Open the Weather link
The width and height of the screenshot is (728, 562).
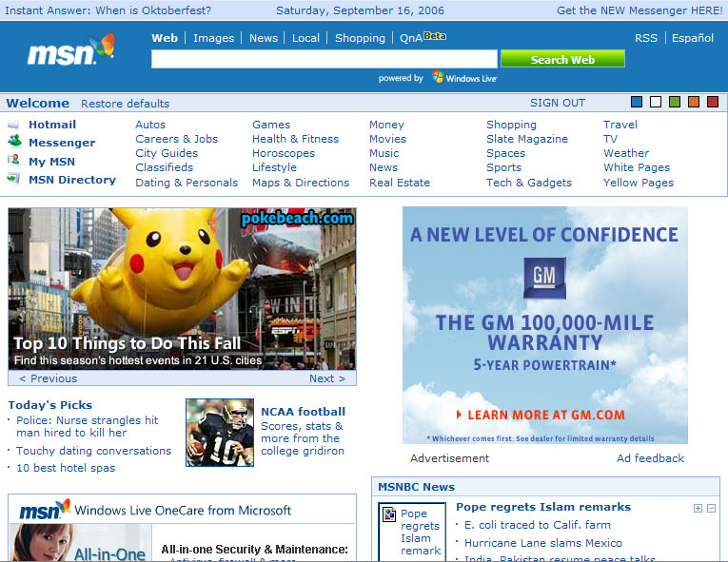[x=626, y=153]
